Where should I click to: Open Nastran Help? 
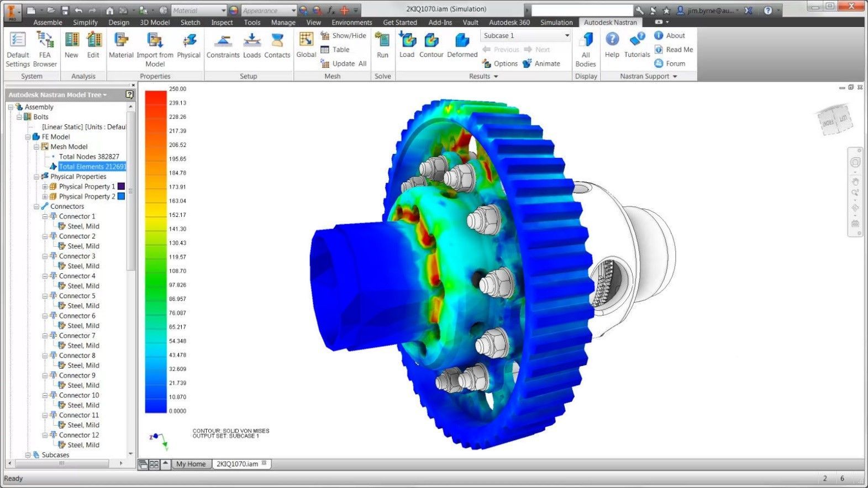(x=612, y=45)
